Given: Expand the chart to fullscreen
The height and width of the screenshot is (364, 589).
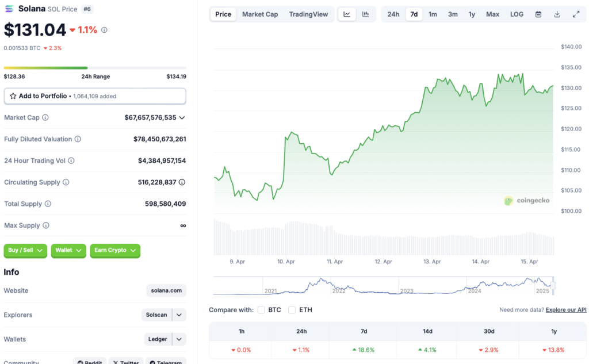Looking at the screenshot, I should point(576,14).
